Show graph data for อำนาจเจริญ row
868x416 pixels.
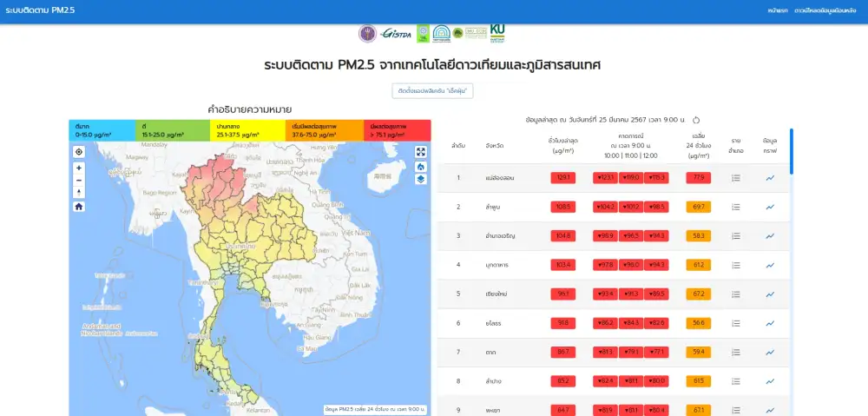(770, 236)
